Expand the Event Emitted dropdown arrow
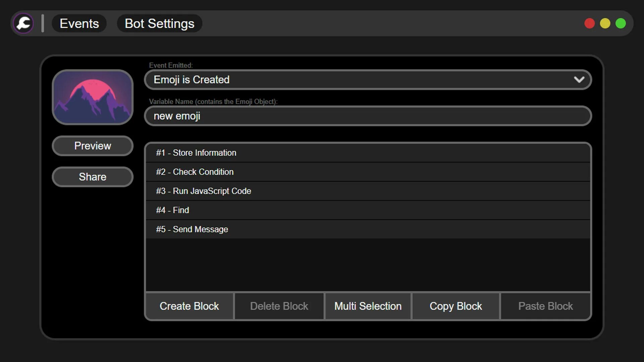 (x=579, y=80)
